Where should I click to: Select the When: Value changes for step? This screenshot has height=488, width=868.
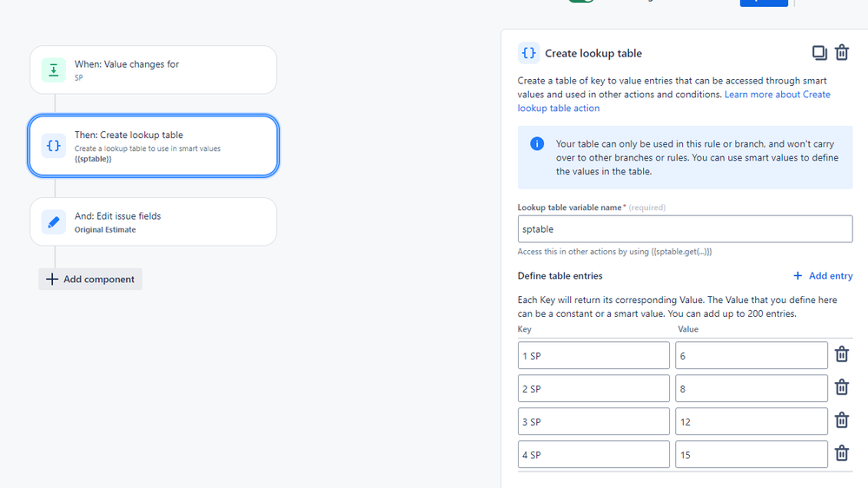tap(153, 70)
